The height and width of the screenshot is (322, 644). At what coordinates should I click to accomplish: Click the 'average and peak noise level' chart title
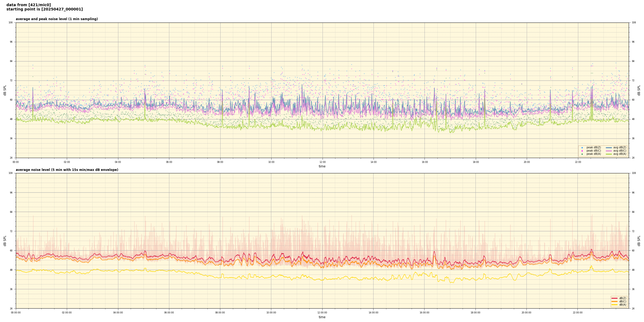57,19
